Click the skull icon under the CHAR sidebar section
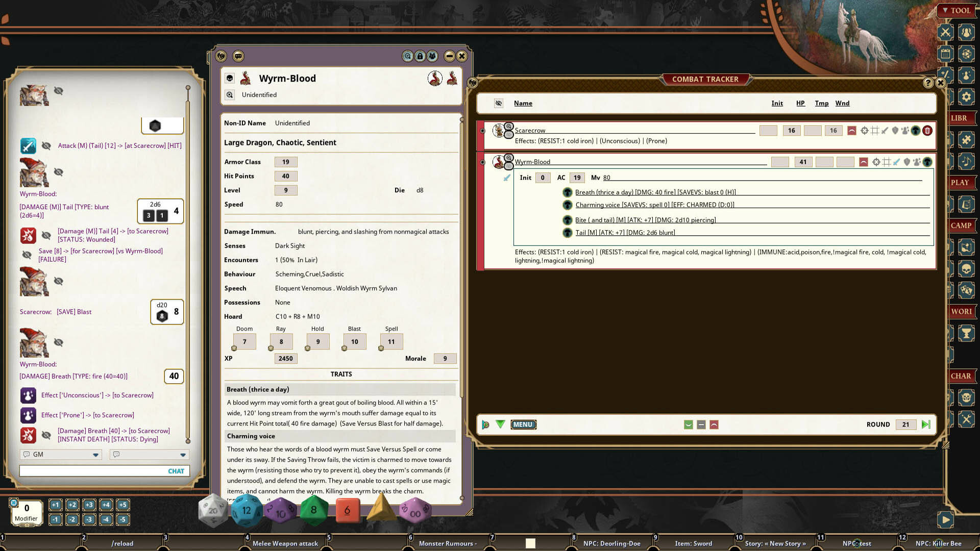The height and width of the screenshot is (551, 980). 966,397
